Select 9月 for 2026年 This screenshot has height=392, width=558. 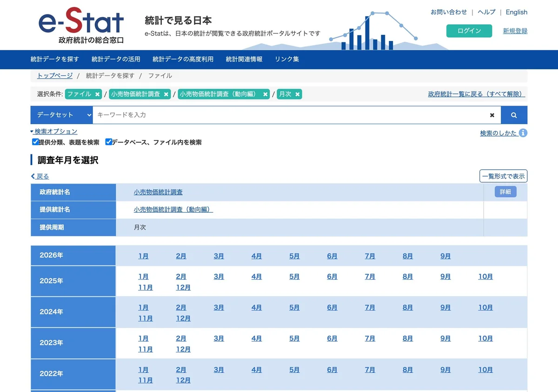tap(445, 256)
